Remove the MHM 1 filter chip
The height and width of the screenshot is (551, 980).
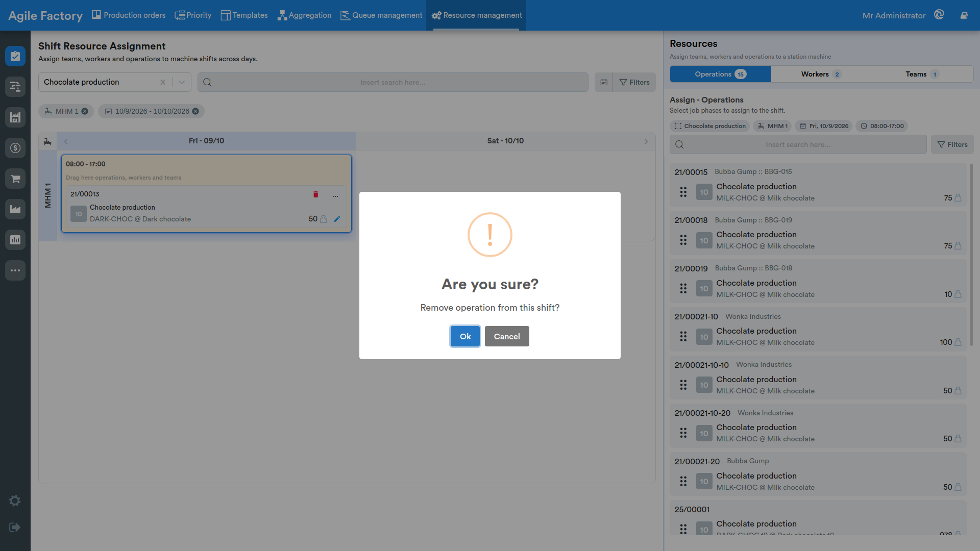point(85,111)
